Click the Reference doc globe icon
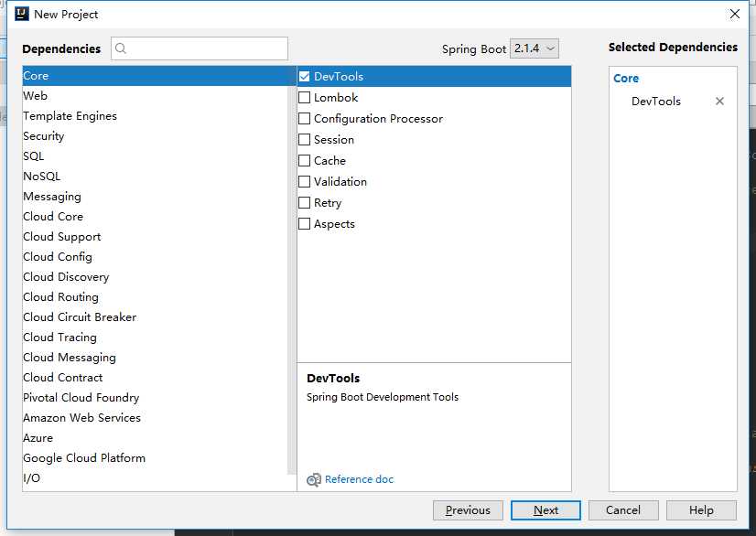The width and height of the screenshot is (756, 536). (x=314, y=479)
